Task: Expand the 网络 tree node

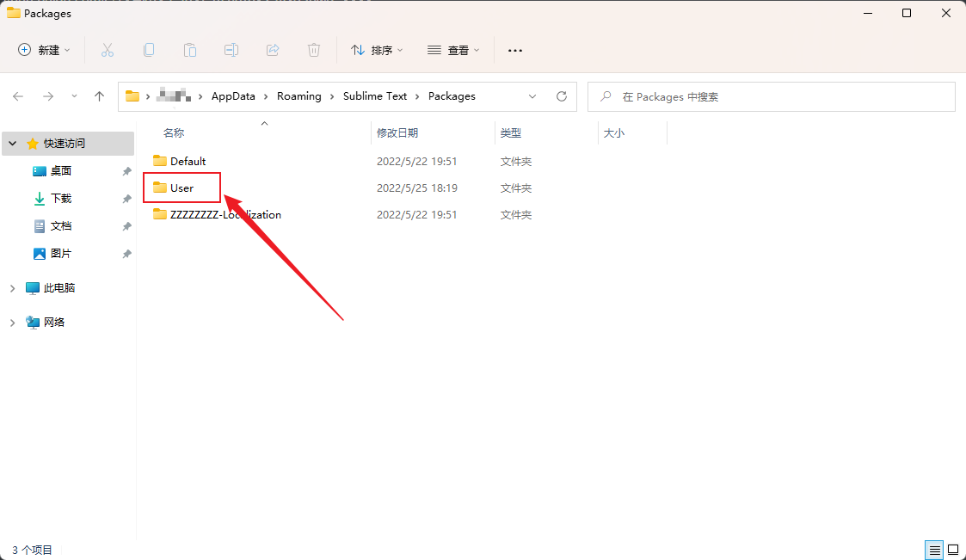Action: pos(12,323)
